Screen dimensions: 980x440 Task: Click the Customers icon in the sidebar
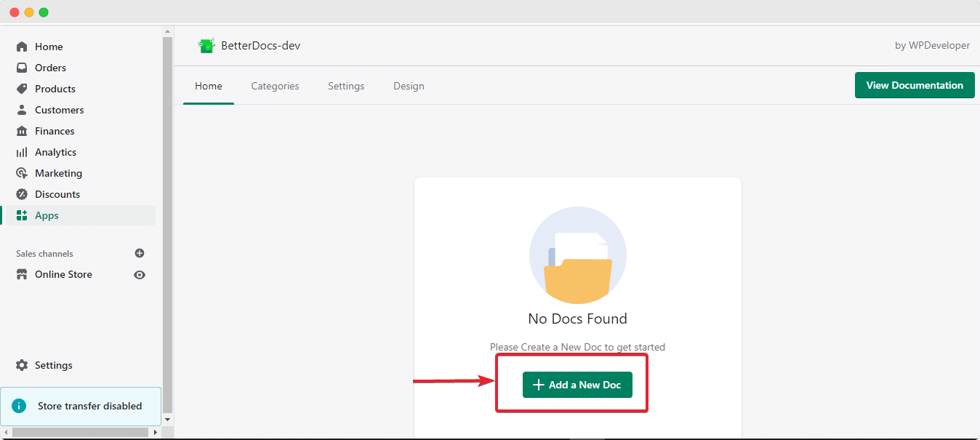22,109
